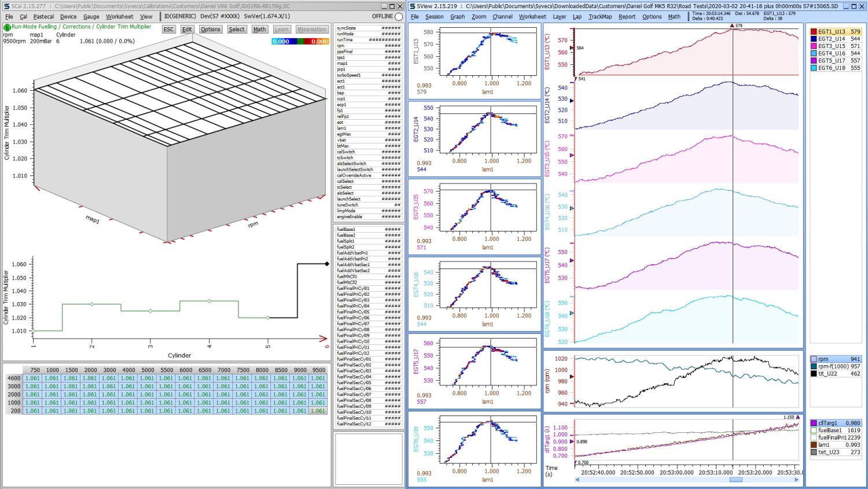The width and height of the screenshot is (868, 489).
Task: Open the TrackMap menu in SView
Action: (x=599, y=17)
